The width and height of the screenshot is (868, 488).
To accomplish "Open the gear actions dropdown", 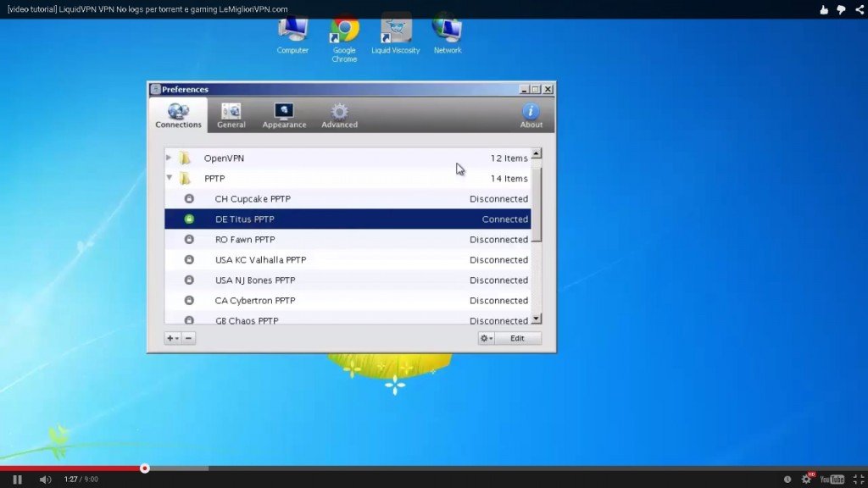I will pos(486,338).
